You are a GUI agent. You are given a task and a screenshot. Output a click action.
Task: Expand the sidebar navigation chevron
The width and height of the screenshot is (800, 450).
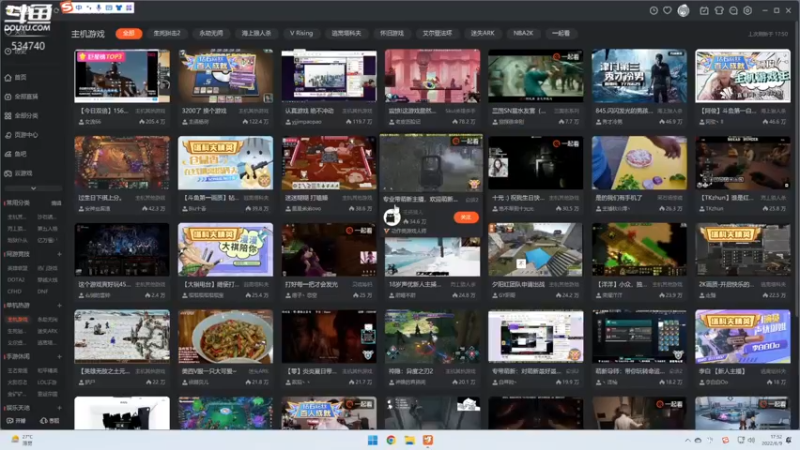point(33,188)
